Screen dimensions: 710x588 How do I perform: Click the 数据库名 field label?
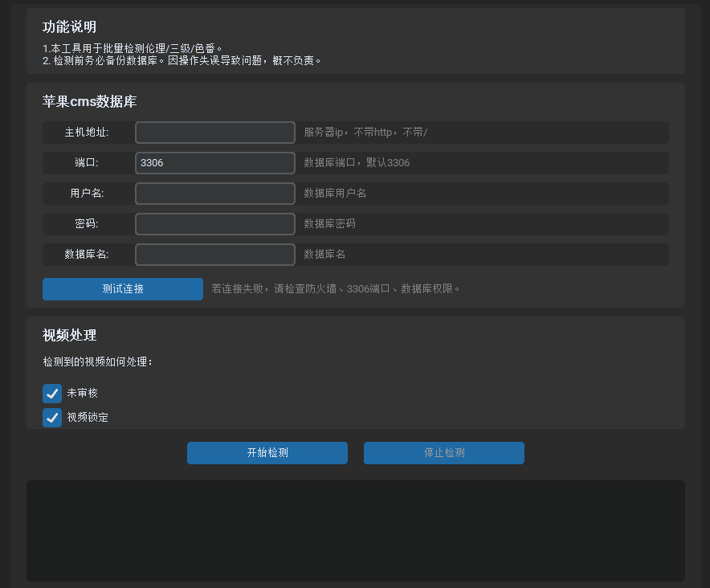(x=87, y=255)
